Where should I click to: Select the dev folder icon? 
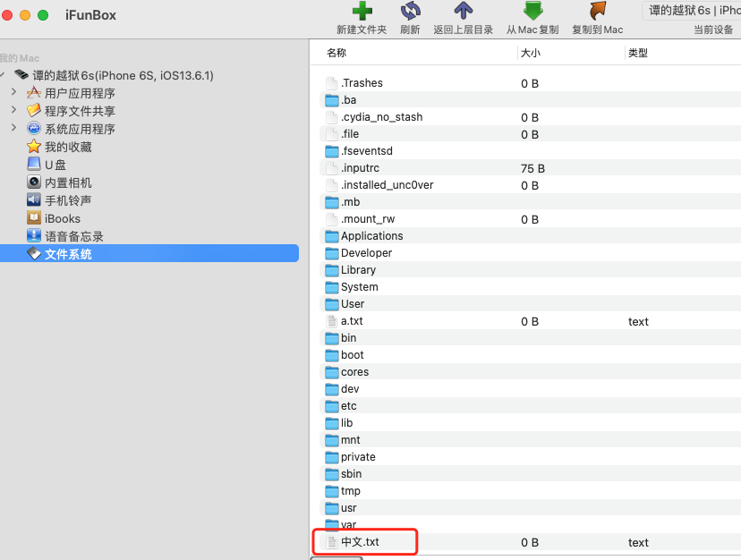tap(332, 389)
